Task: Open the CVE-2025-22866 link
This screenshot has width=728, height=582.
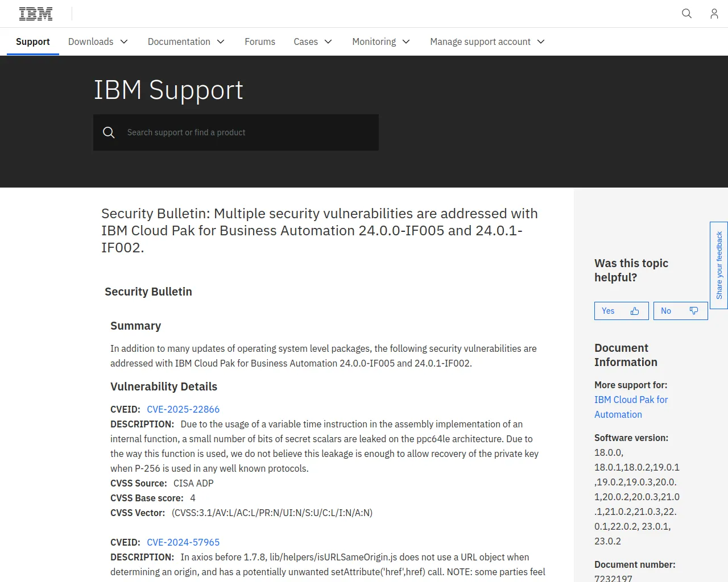Action: pyautogui.click(x=183, y=409)
